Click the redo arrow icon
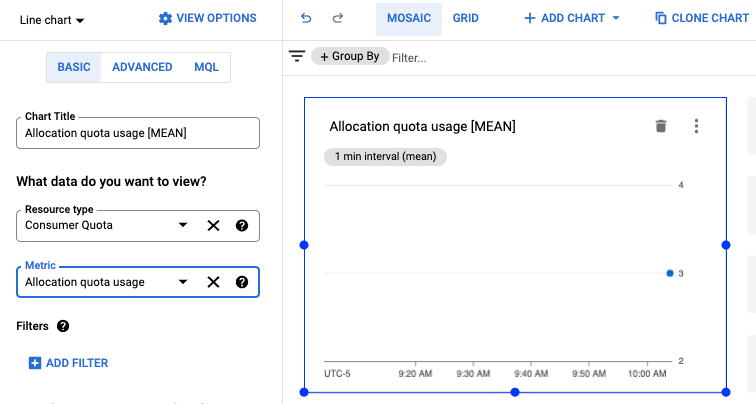 pyautogui.click(x=338, y=18)
